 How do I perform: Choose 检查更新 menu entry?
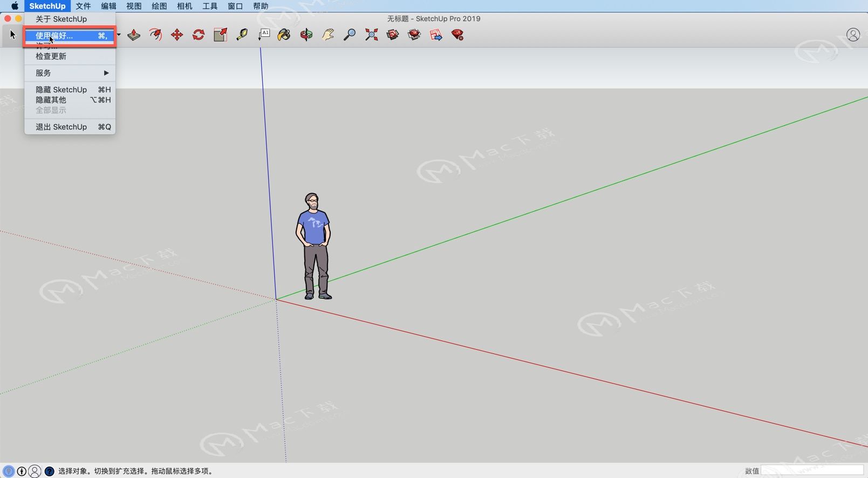70,56
